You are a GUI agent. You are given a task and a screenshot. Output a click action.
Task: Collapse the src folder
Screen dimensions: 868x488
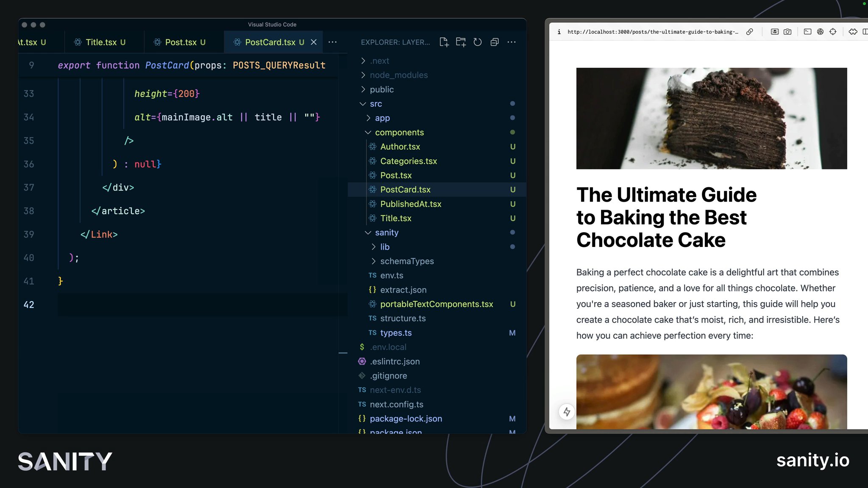coord(363,104)
